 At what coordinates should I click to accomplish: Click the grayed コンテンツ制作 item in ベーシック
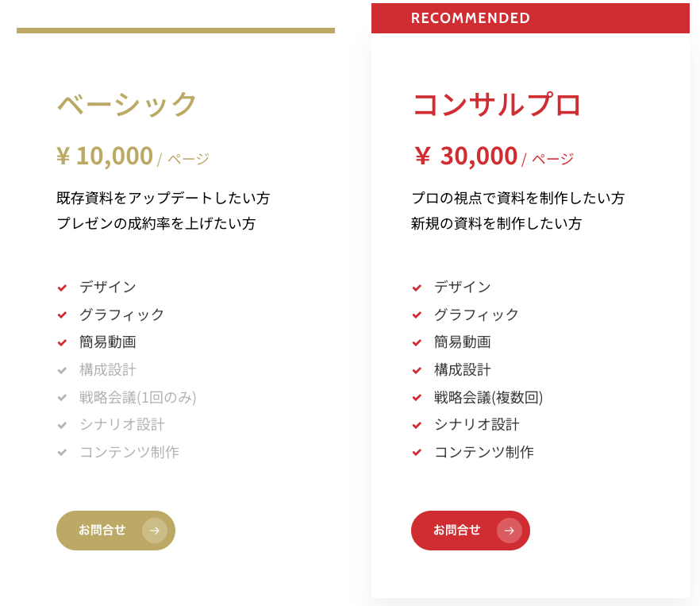click(129, 453)
